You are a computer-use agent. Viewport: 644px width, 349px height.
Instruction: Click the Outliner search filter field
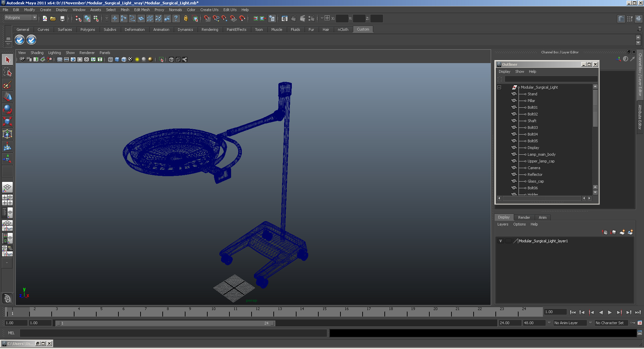pos(551,79)
